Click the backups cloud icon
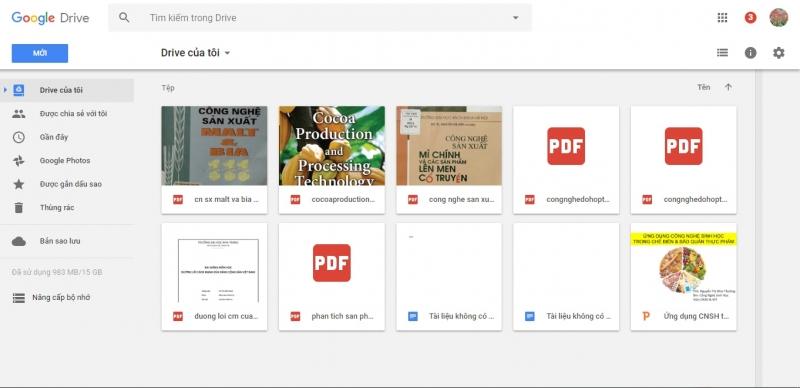The width and height of the screenshot is (800, 388). (x=18, y=241)
